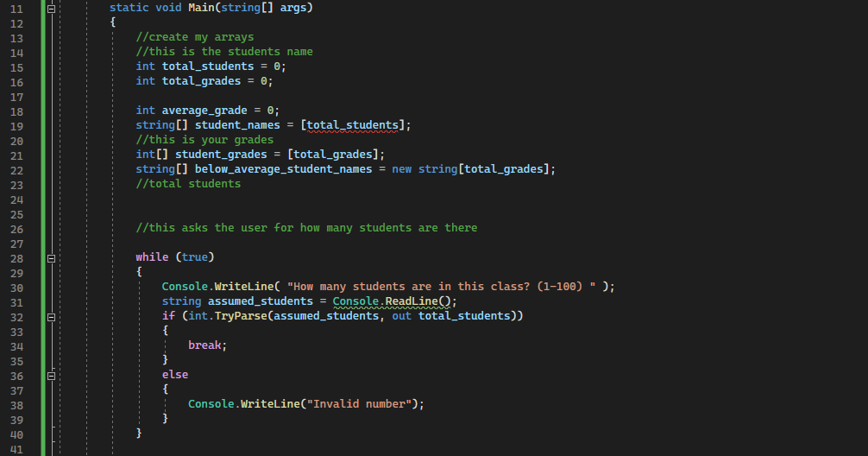Collapse the Main method fold toggle
The image size is (868, 456).
click(x=52, y=8)
